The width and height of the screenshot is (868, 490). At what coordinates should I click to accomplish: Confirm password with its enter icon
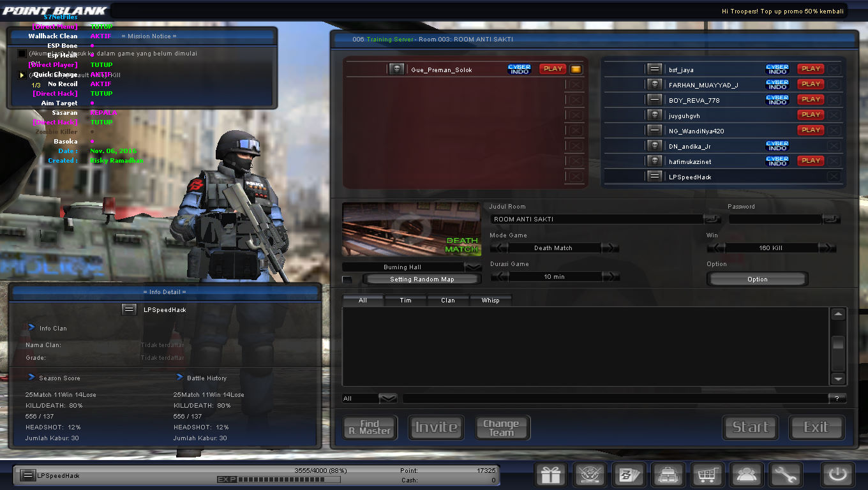click(x=831, y=219)
